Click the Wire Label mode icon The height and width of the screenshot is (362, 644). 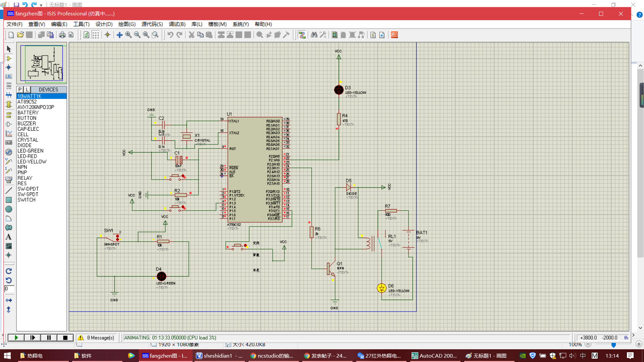coord(9,76)
